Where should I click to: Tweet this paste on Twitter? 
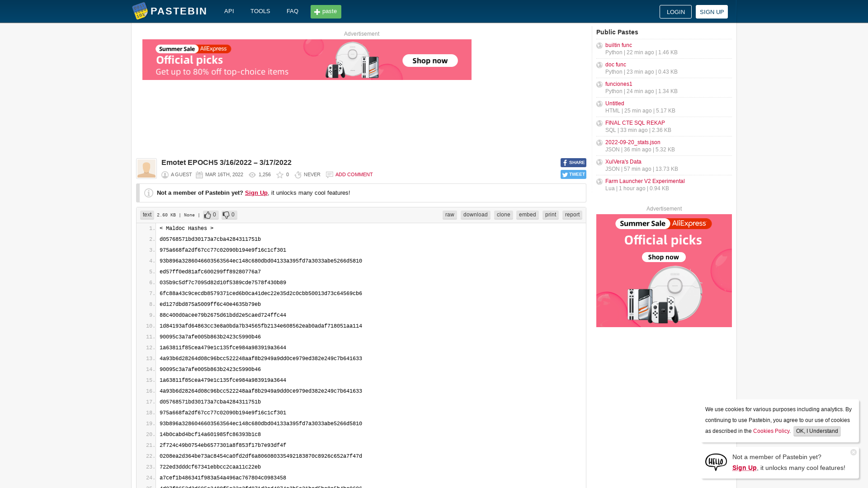(x=573, y=174)
